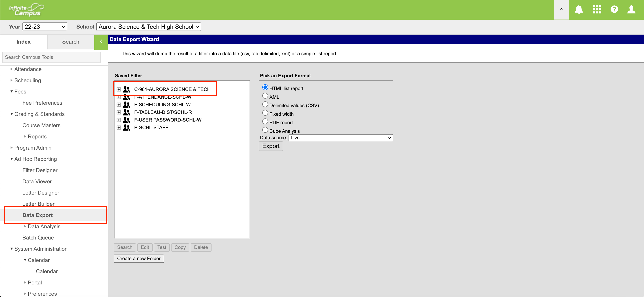Click the Export button

[x=271, y=146]
